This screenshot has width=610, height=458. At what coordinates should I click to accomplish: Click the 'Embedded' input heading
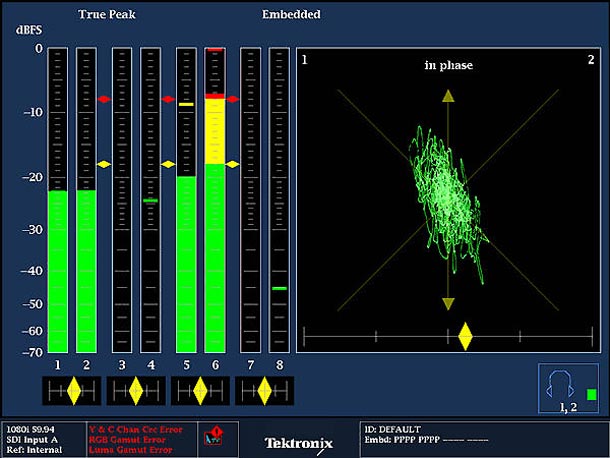291,14
